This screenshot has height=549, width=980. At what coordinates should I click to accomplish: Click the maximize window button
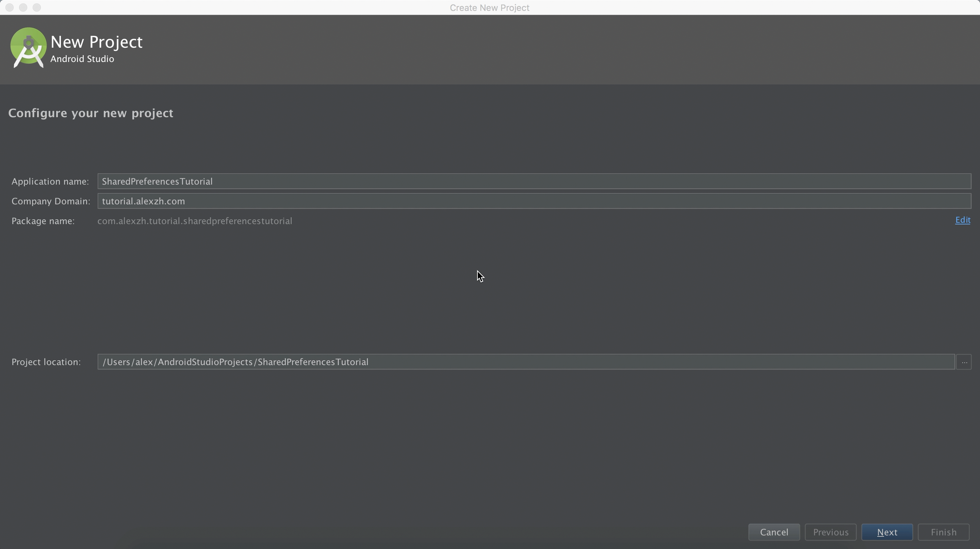pos(37,7)
